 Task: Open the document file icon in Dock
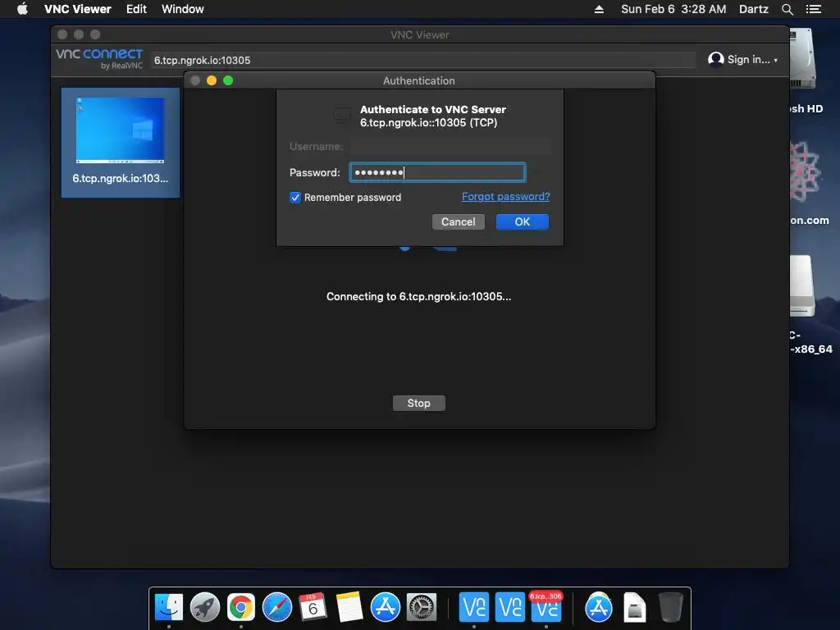634,608
